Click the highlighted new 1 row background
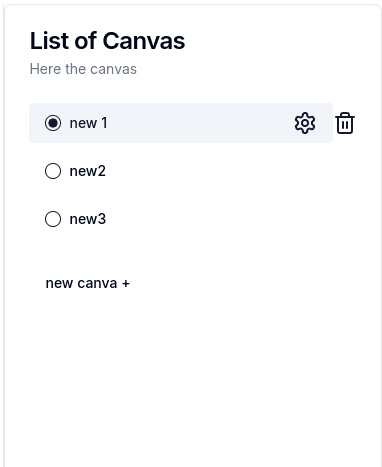382x467 pixels. [x=181, y=123]
